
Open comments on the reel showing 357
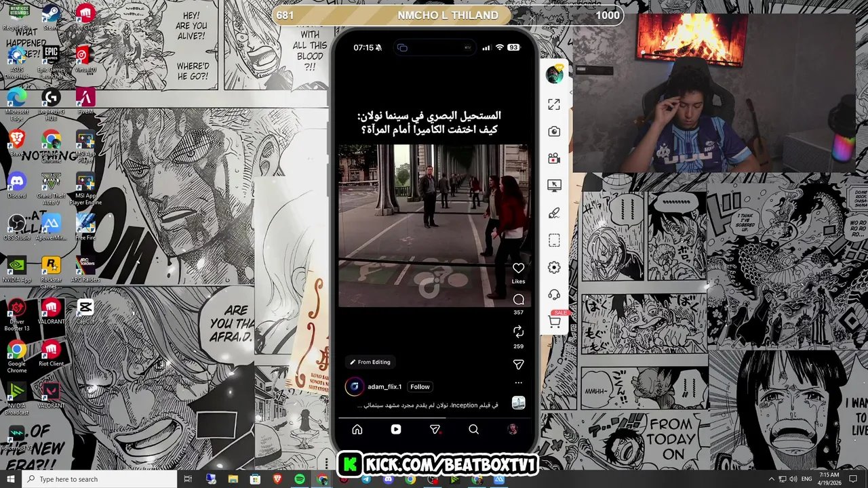click(x=518, y=300)
